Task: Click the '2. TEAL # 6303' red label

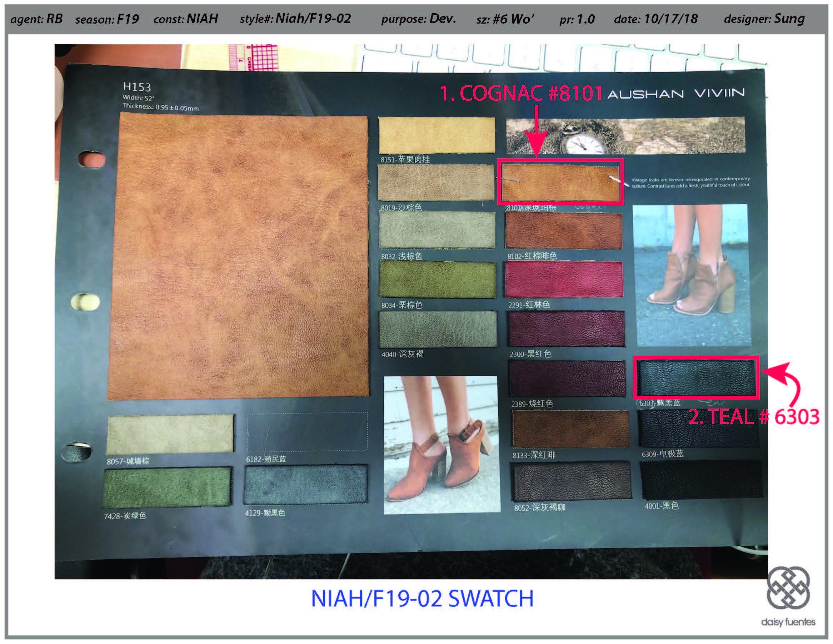Action: 754,417
